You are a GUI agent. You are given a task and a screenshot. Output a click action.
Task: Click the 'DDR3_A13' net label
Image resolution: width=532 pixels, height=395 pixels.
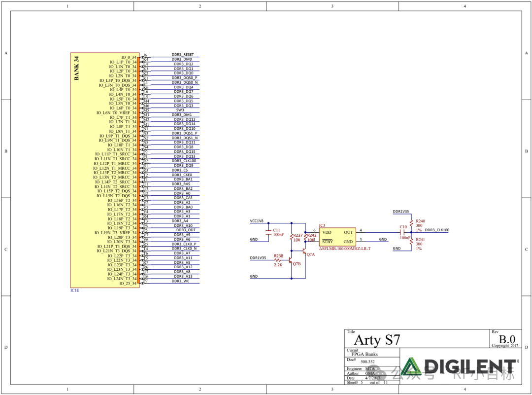click(x=183, y=277)
